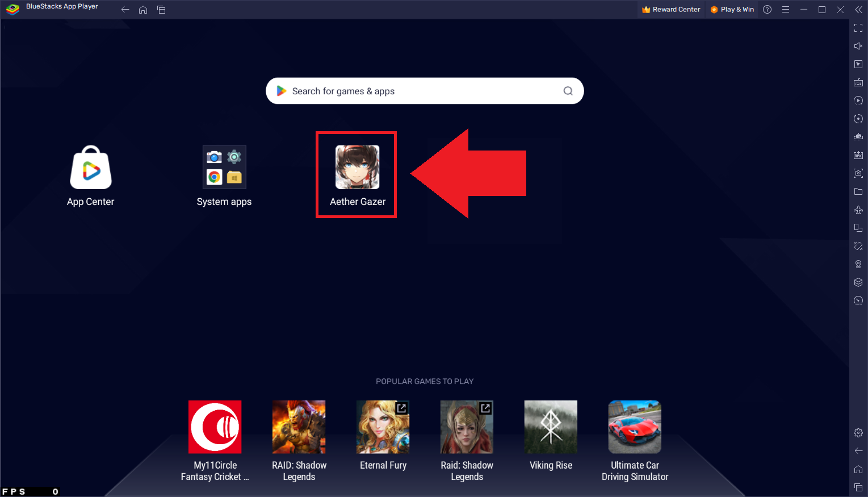Toggle airplane mode in the sidebar
868x497 pixels.
point(858,210)
